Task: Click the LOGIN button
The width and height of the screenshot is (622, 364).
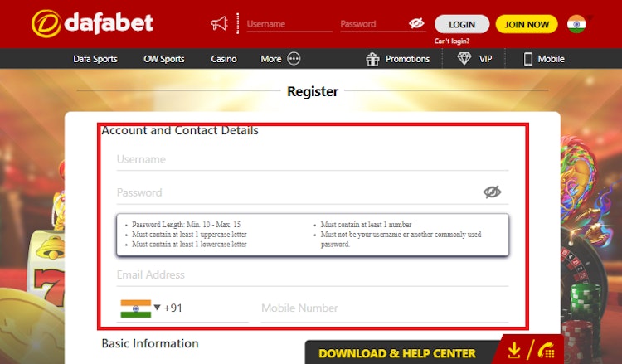Action: [x=462, y=24]
